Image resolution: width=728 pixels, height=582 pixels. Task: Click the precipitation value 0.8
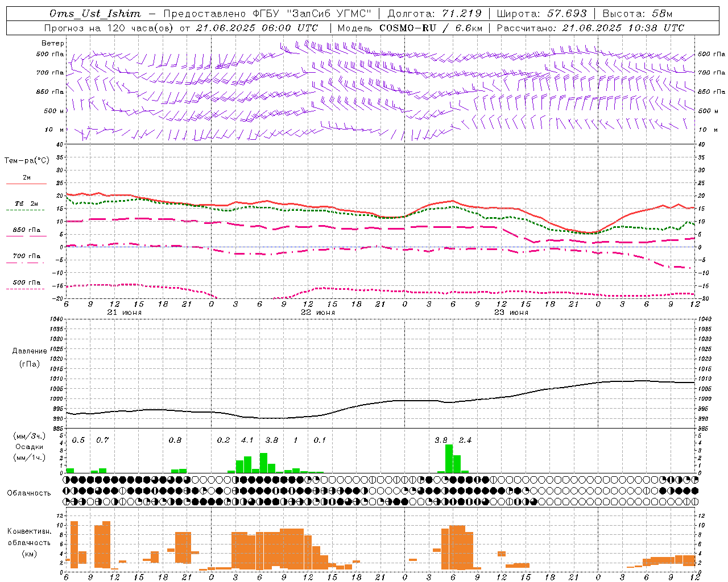[175, 440]
